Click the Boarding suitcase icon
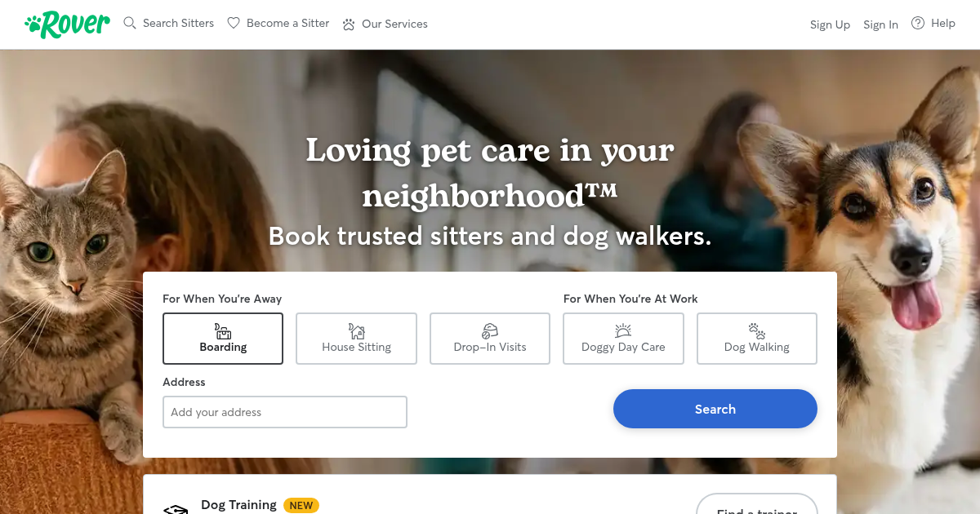Image resolution: width=980 pixels, height=514 pixels. [223, 330]
